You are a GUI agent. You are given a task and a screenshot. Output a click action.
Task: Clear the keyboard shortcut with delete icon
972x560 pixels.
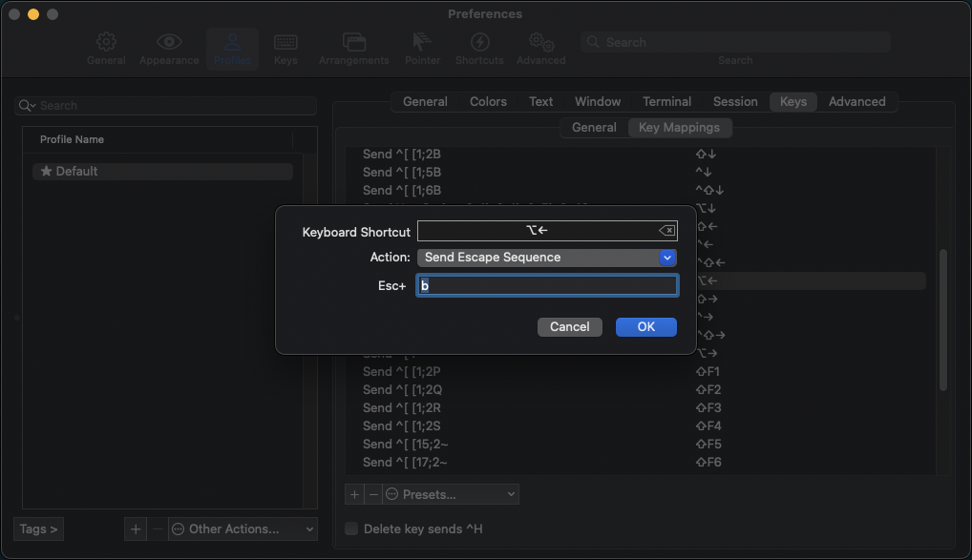point(667,231)
